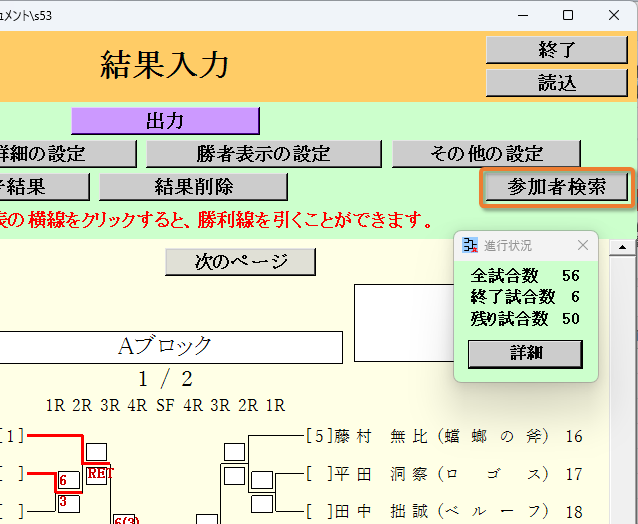Click the empty white box beside Aブロック
Viewport: 638px width, 524px height.
tap(404, 323)
